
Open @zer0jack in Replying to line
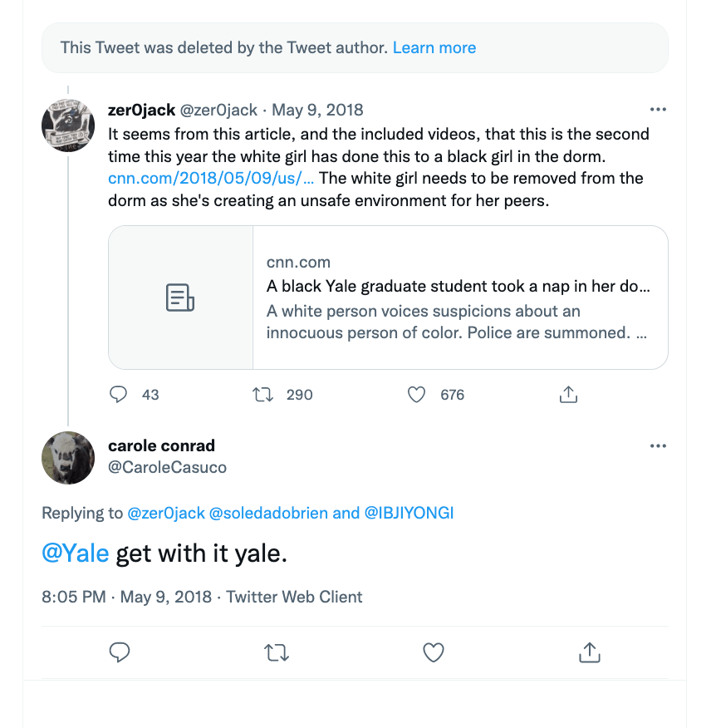point(166,513)
